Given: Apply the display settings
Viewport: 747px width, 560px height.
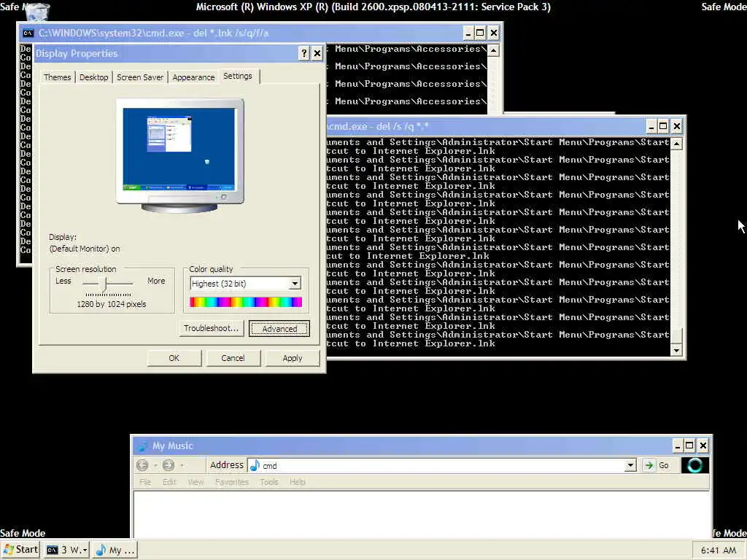Looking at the screenshot, I should click(x=292, y=358).
